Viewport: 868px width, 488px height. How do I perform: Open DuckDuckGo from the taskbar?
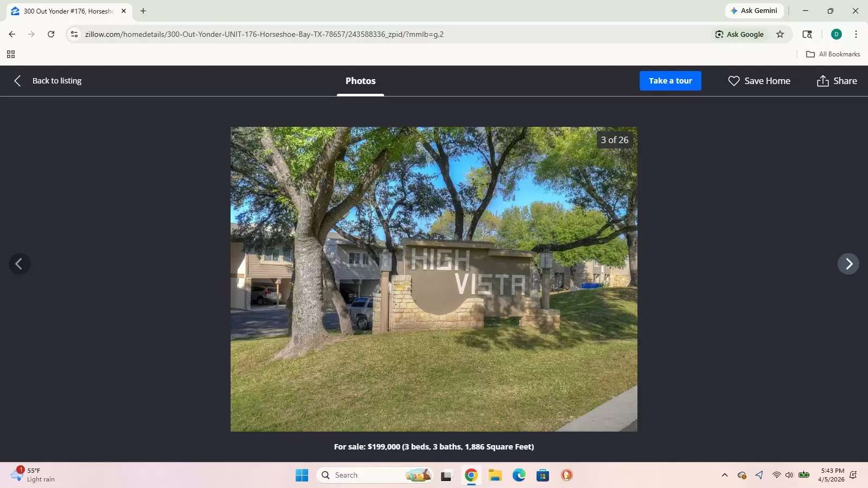(x=567, y=476)
